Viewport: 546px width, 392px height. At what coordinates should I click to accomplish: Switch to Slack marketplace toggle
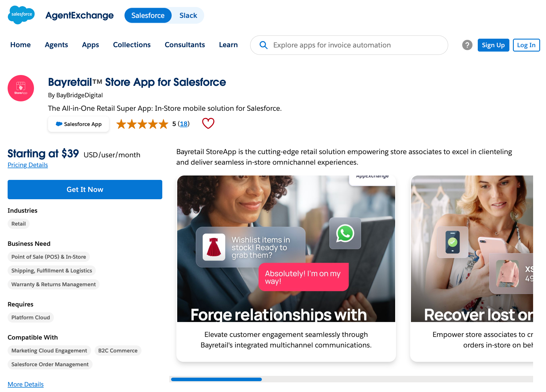tap(188, 16)
